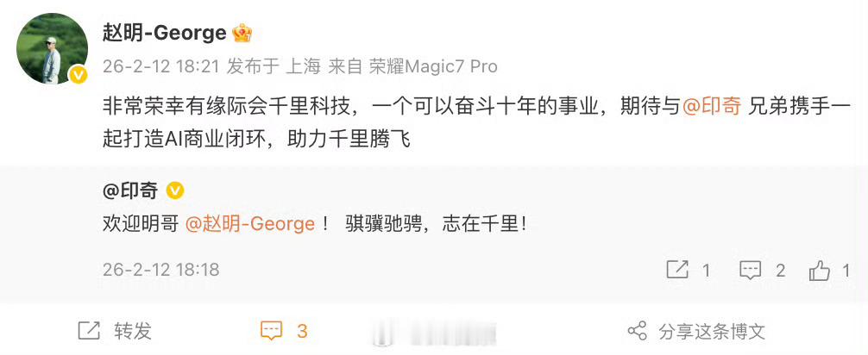The image size is (868, 355).
Task: Click repost icon in quoted post
Action: pos(677,271)
